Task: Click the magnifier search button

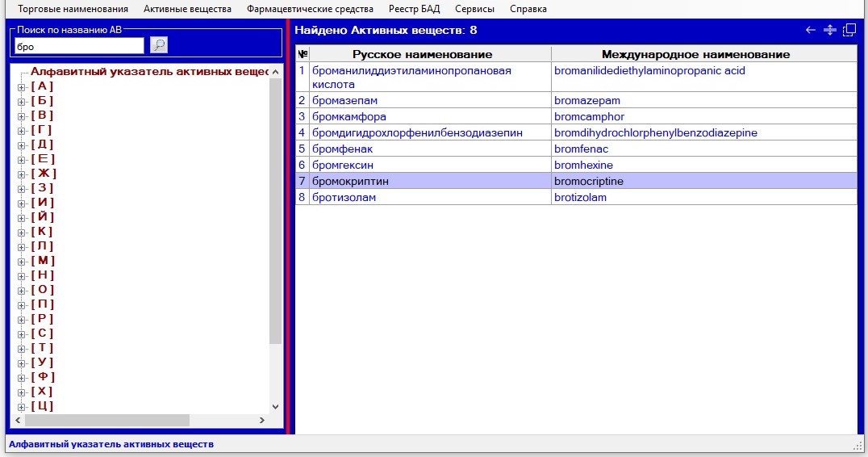Action: click(159, 45)
